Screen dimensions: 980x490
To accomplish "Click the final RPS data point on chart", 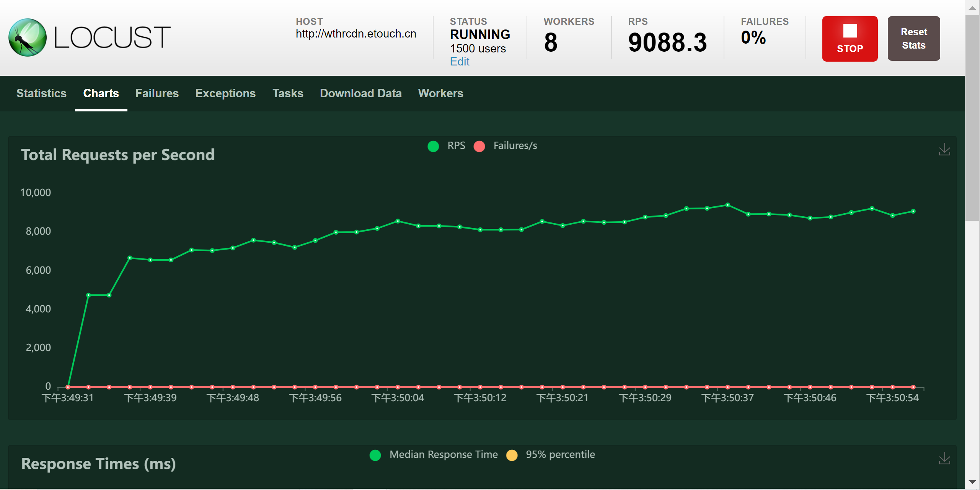I will (913, 211).
